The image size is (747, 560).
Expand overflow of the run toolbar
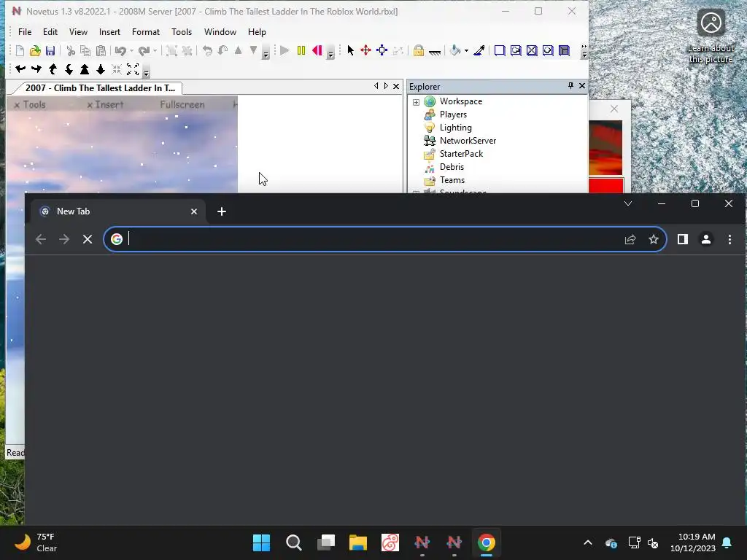(330, 53)
